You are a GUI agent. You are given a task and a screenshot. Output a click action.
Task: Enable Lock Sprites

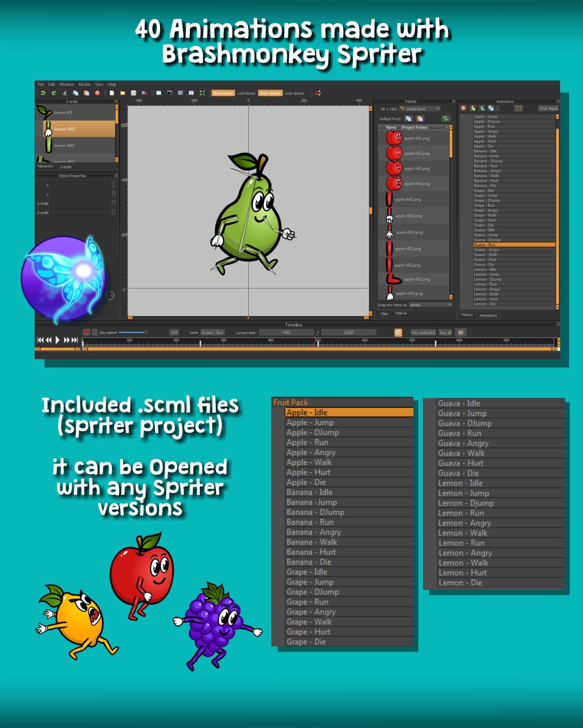(295, 93)
